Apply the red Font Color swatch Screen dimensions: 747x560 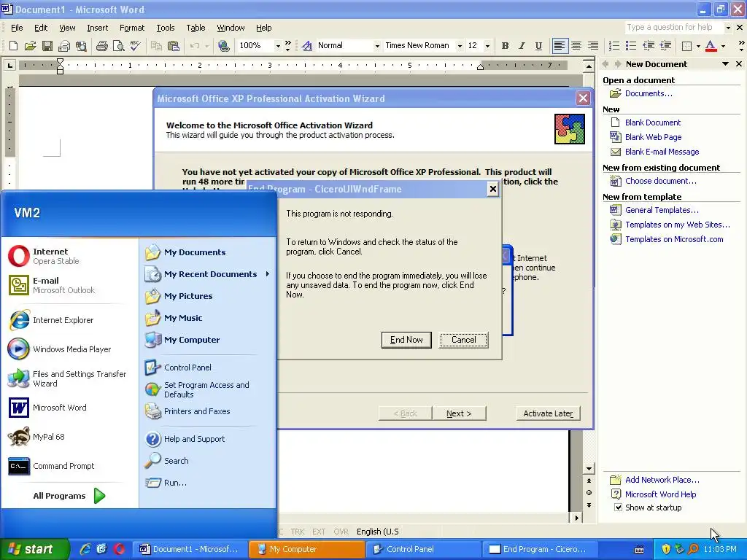pyautogui.click(x=711, y=46)
